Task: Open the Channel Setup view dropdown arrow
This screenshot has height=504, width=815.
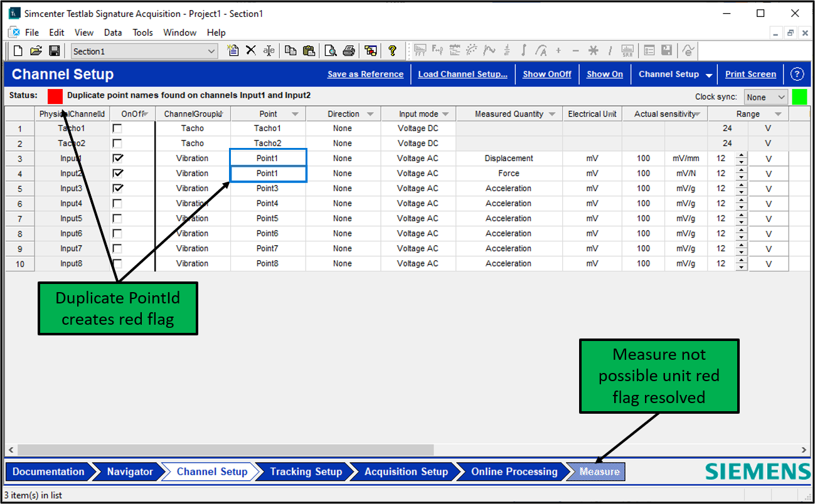Action: click(709, 75)
